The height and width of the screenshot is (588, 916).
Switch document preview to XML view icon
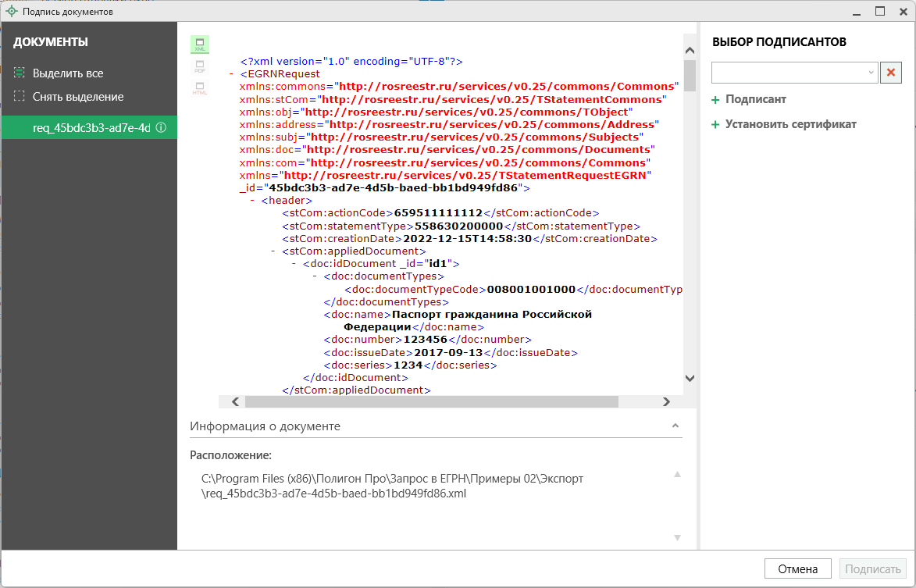(200, 45)
